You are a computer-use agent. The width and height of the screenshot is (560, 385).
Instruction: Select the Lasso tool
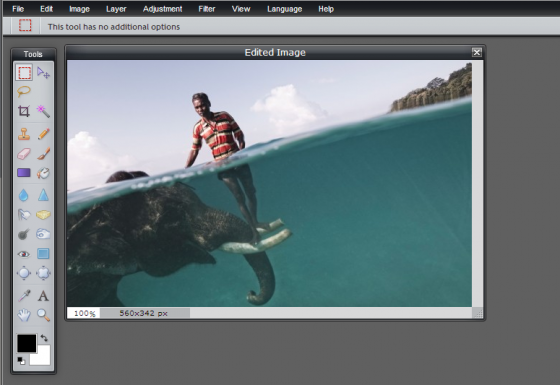tap(24, 91)
